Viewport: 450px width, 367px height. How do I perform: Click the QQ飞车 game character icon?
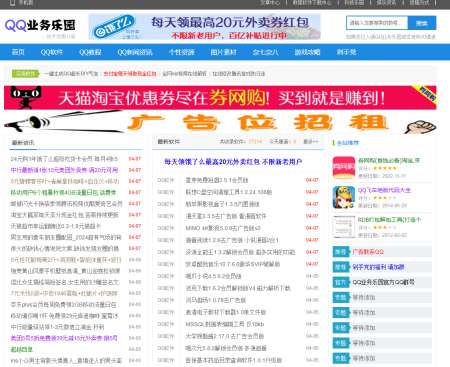click(344, 197)
